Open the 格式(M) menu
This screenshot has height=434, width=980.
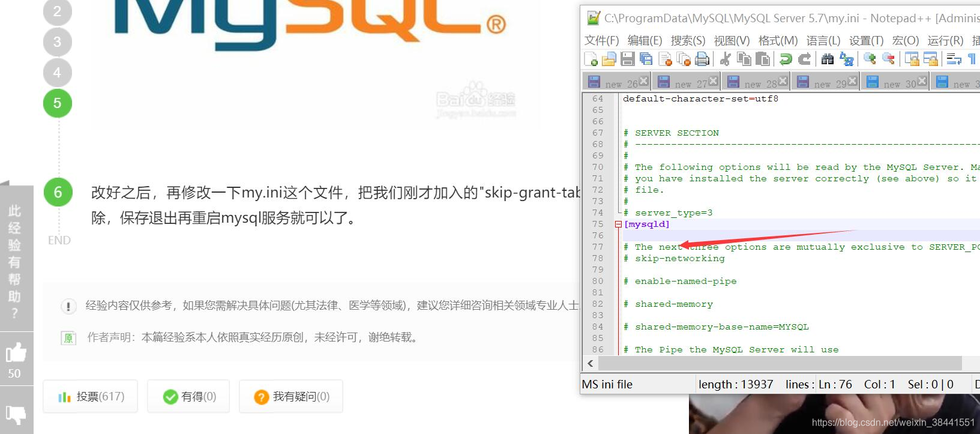coord(778,40)
